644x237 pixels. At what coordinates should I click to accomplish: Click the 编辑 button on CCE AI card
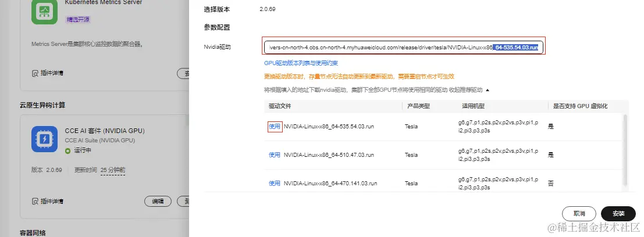click(x=158, y=202)
